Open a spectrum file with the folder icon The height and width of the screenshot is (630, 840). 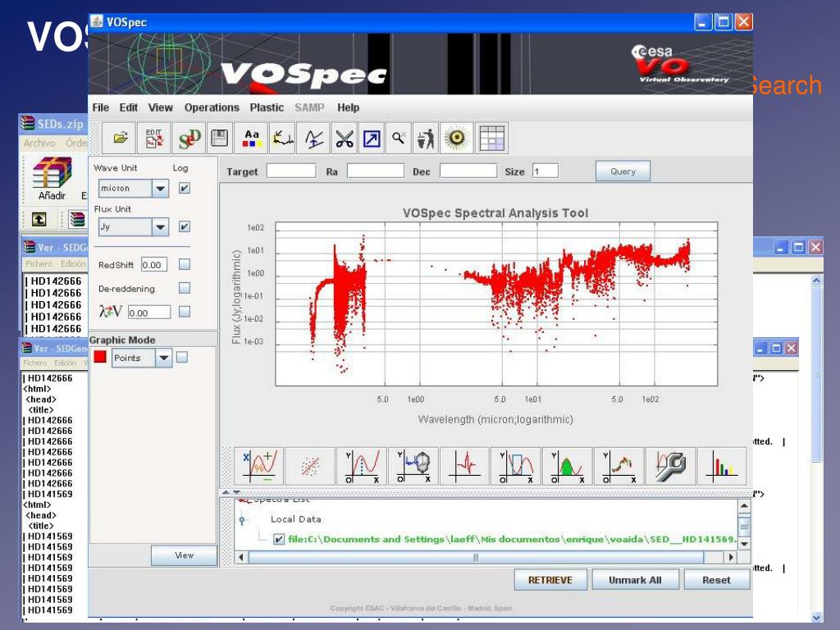tap(120, 138)
